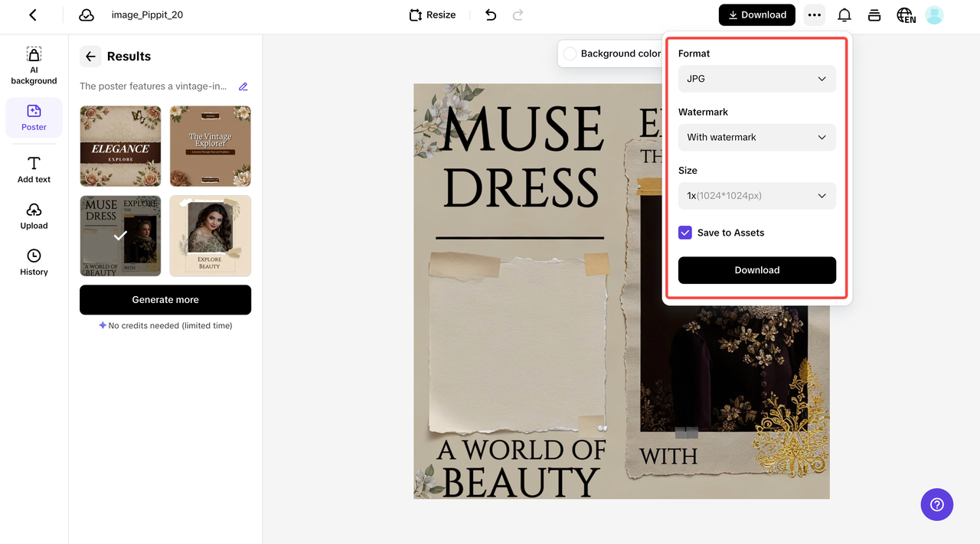Expand the Watermark dropdown

click(756, 137)
